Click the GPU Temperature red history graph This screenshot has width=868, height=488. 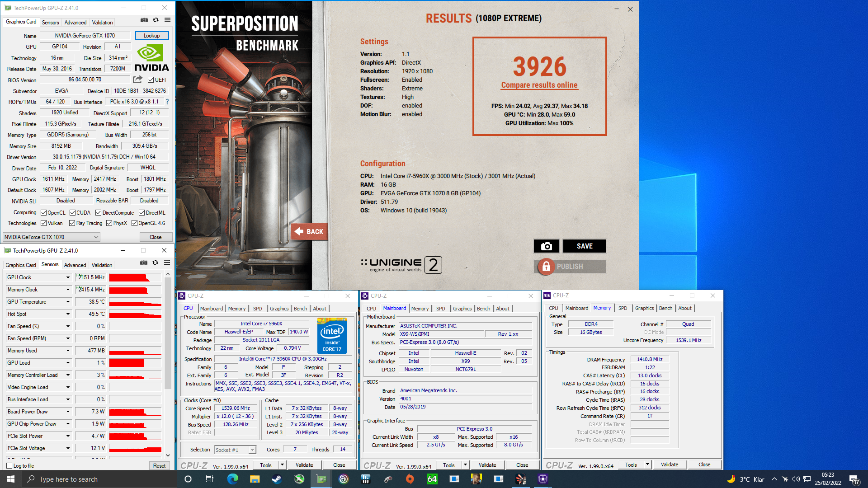pos(135,302)
